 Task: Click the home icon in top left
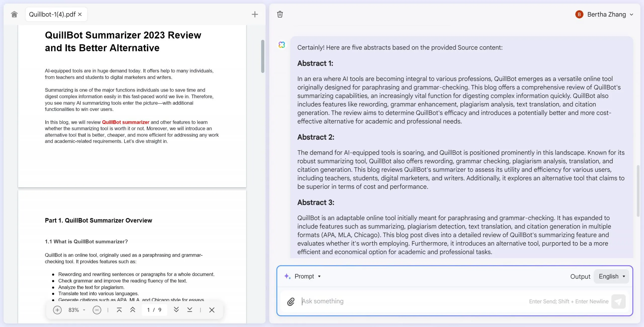pyautogui.click(x=14, y=14)
